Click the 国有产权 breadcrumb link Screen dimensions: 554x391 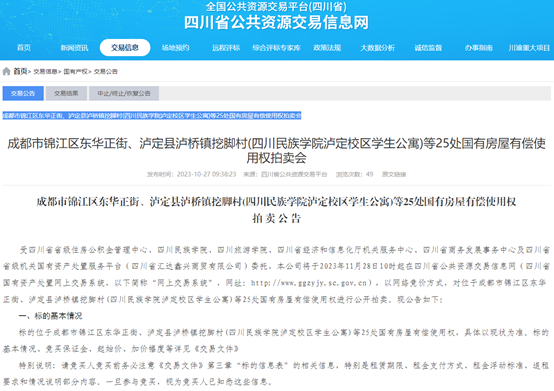tap(76, 72)
